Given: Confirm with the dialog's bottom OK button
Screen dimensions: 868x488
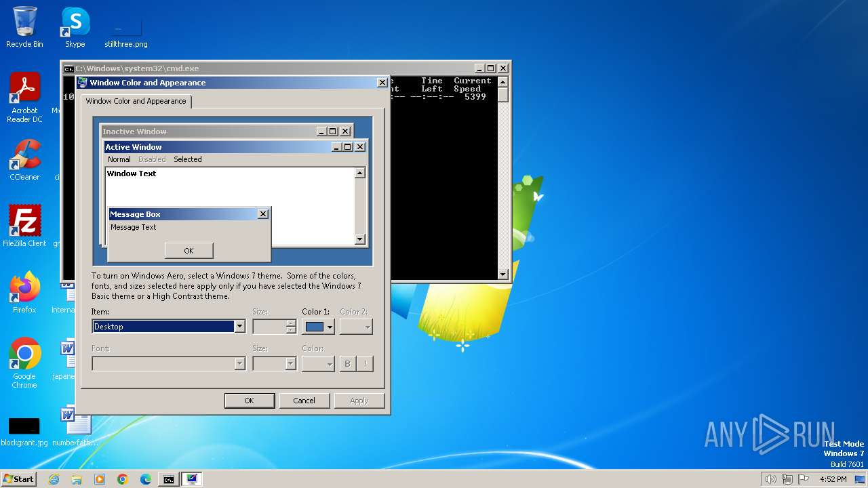Looking at the screenshot, I should pos(249,401).
